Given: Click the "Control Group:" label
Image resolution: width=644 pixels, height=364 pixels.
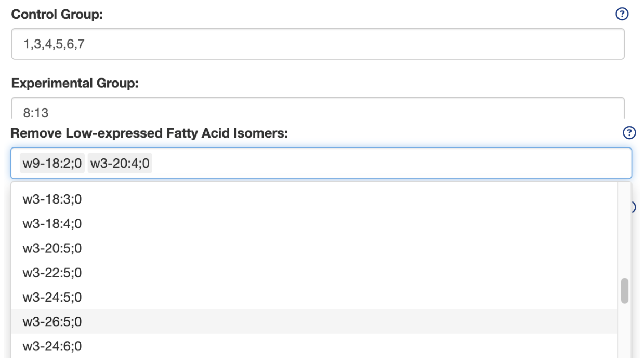Looking at the screenshot, I should tap(57, 15).
